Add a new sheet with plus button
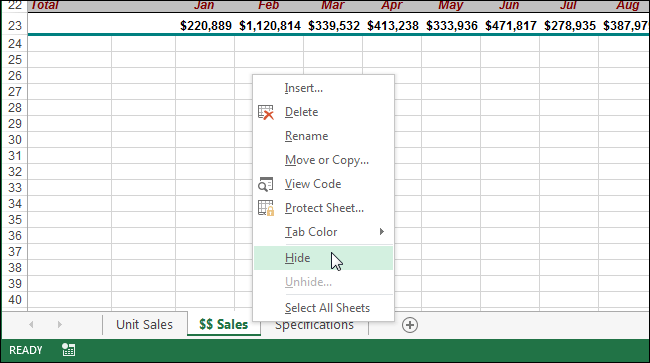The image size is (650, 363). [410, 325]
